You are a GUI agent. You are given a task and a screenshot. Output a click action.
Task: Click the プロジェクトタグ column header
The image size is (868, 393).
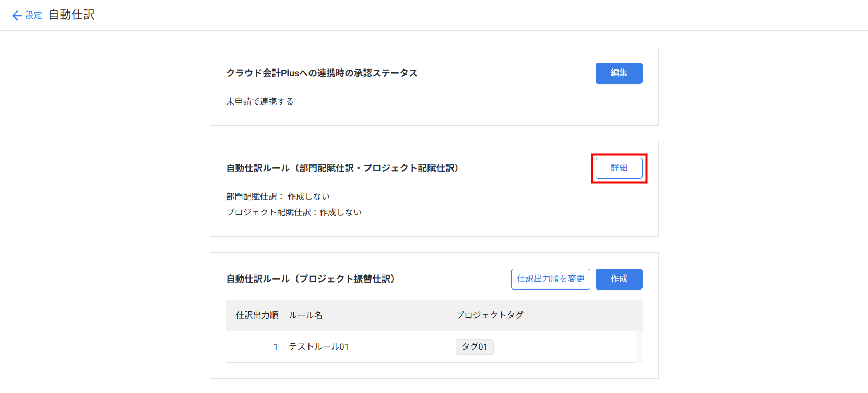489,315
